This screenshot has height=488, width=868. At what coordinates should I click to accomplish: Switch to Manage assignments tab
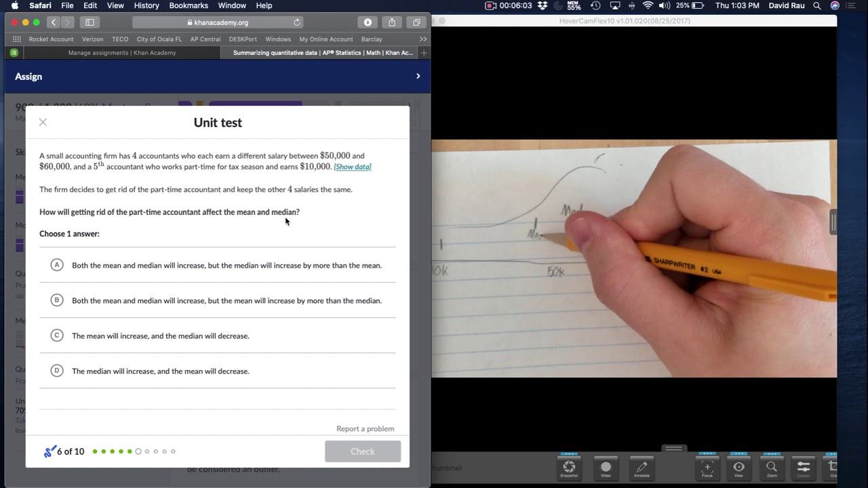[x=122, y=53]
